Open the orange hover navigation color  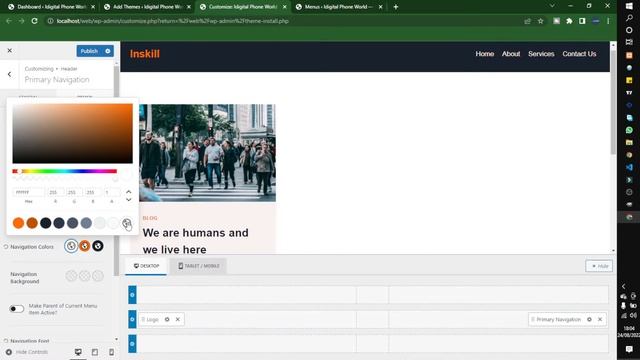click(x=84, y=246)
